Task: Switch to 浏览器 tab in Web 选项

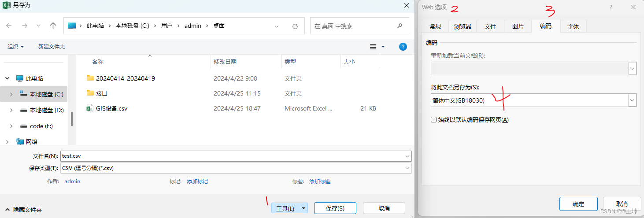Action: tap(463, 26)
